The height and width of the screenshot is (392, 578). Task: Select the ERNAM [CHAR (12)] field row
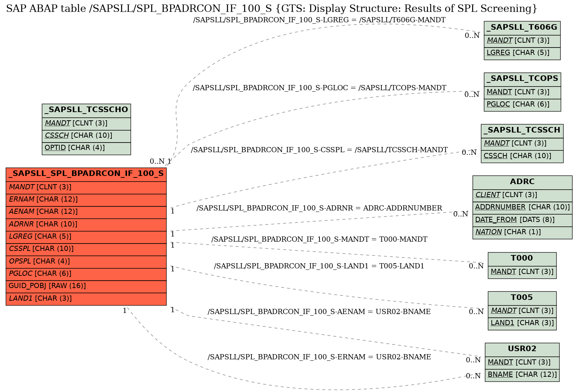[86, 200]
